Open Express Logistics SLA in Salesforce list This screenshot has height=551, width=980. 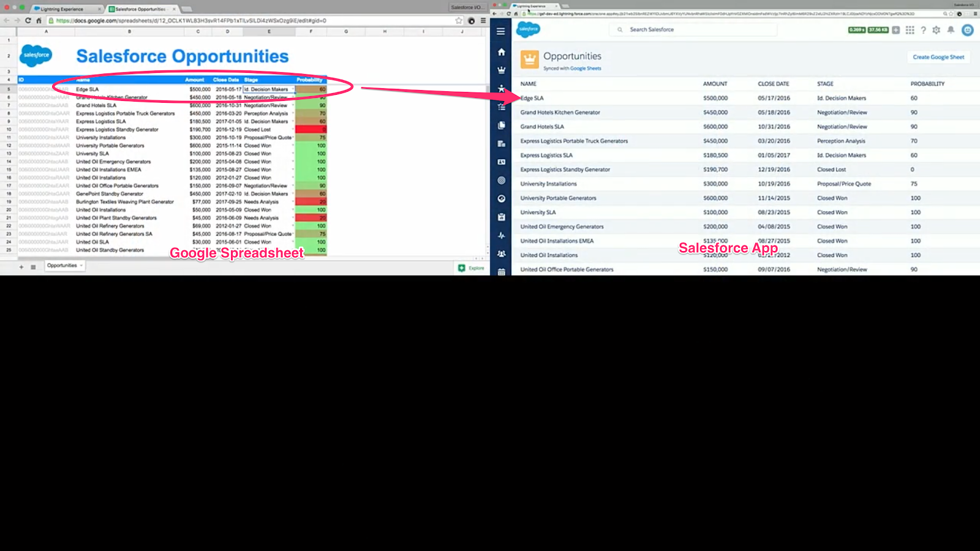click(x=547, y=156)
